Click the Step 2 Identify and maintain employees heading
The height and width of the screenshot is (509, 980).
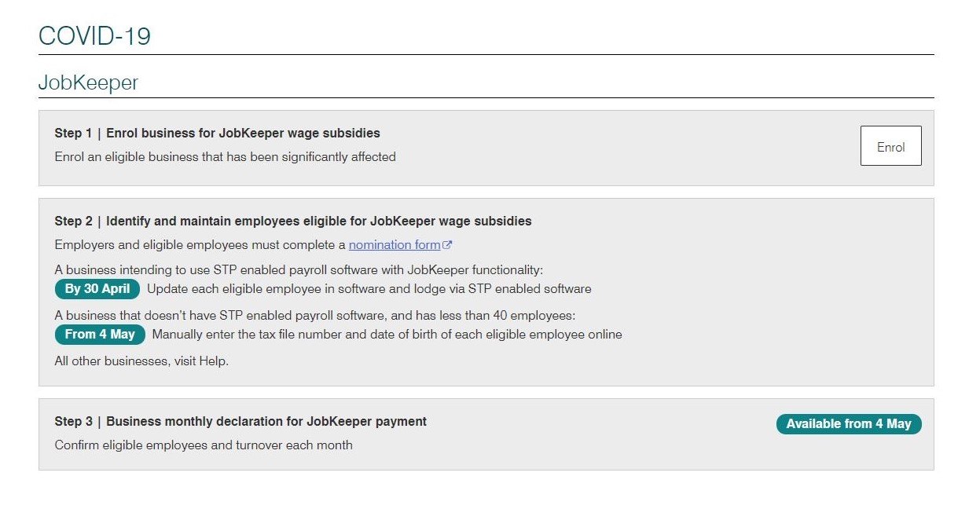[x=293, y=221]
